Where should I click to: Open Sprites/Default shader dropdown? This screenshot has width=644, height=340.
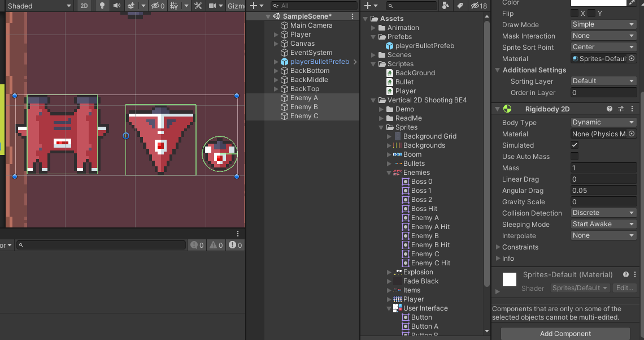coord(580,288)
